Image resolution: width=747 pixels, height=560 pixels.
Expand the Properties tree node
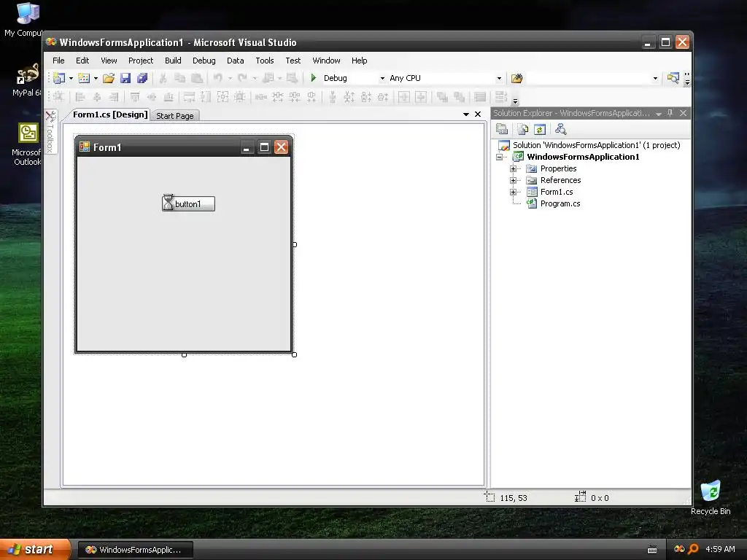pos(513,168)
